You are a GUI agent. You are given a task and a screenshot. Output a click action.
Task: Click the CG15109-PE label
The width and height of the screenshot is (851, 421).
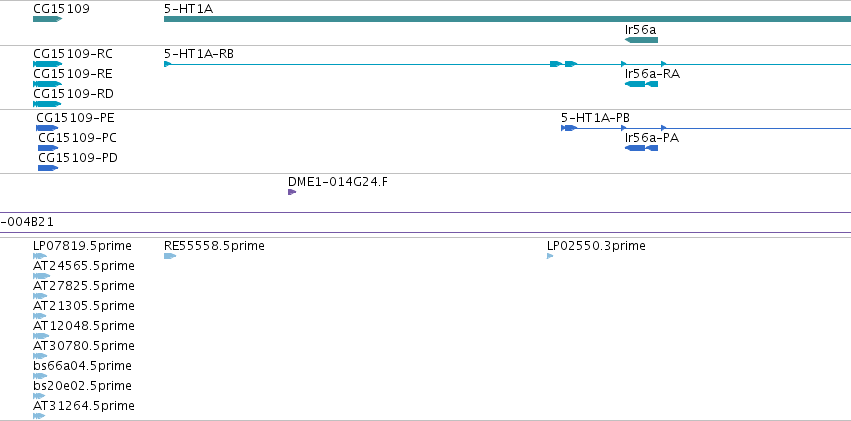(75, 118)
